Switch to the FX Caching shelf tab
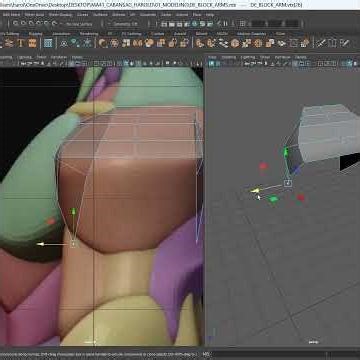 131,34
